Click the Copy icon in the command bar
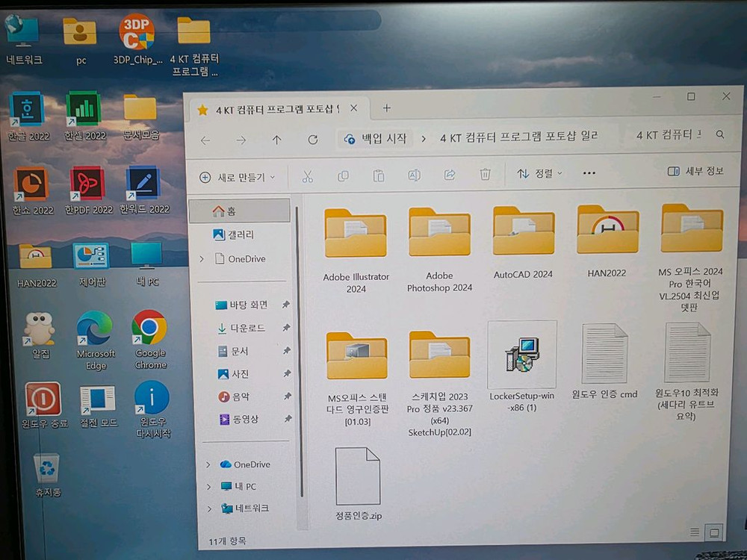Viewport: 747px width, 560px height. pyautogui.click(x=343, y=173)
